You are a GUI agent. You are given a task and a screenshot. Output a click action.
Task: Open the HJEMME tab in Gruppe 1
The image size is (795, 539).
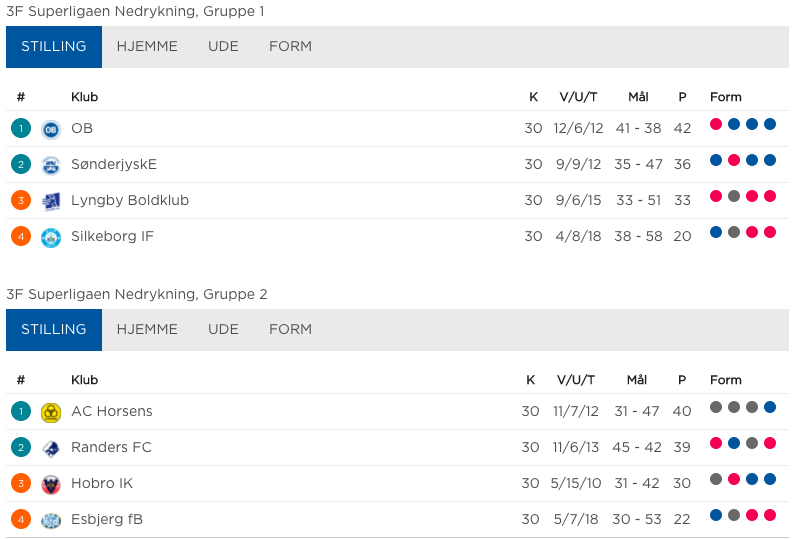147,47
